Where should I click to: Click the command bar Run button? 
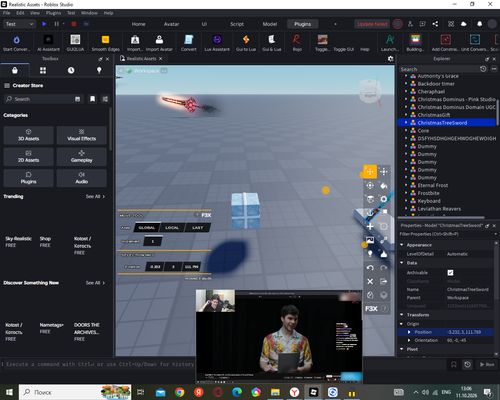click(x=487, y=364)
